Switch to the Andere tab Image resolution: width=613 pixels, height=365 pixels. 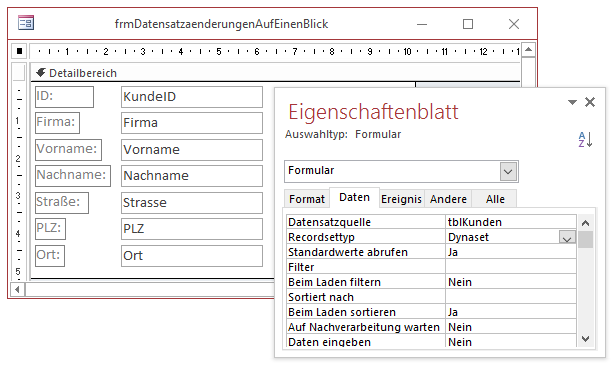click(x=448, y=199)
